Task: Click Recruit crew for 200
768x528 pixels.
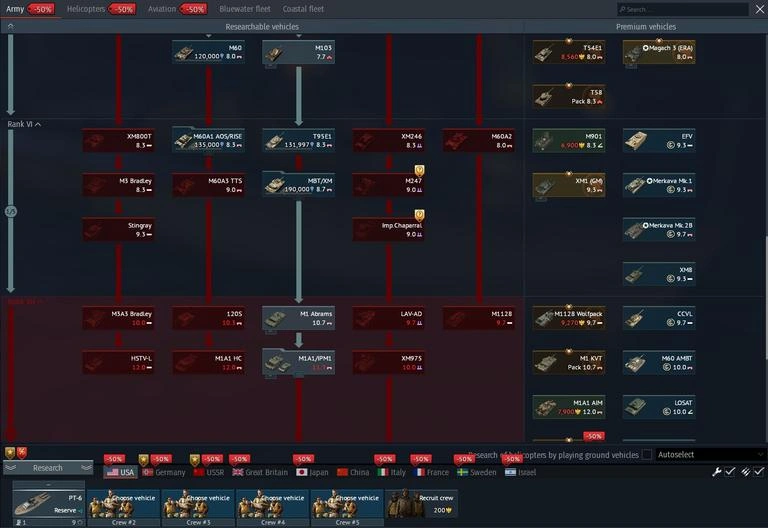Action: [x=422, y=504]
